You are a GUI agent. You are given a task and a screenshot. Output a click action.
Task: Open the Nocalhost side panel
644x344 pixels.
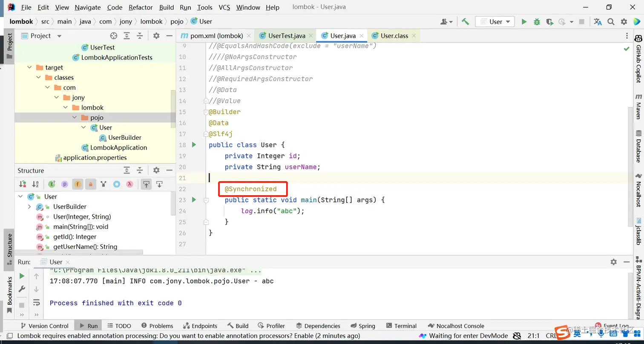(x=638, y=190)
